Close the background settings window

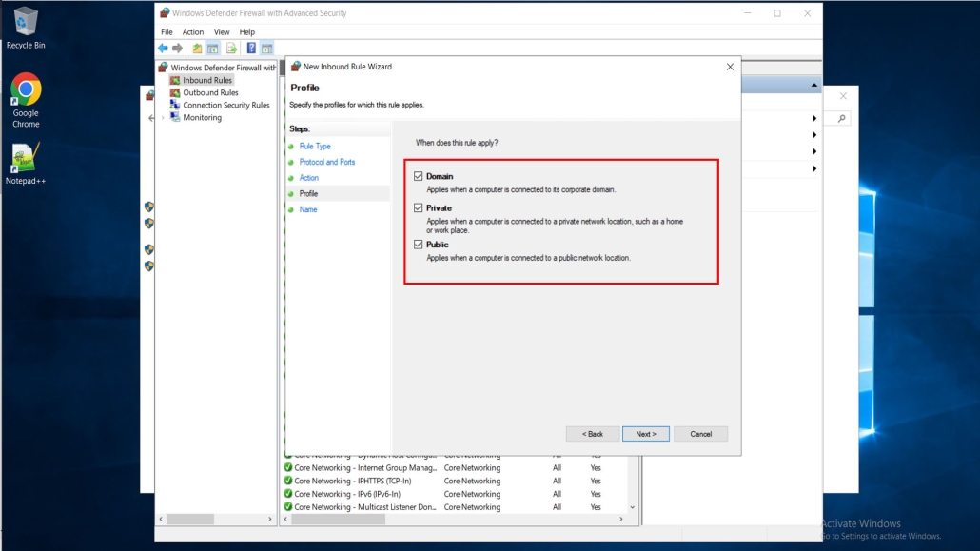point(843,96)
